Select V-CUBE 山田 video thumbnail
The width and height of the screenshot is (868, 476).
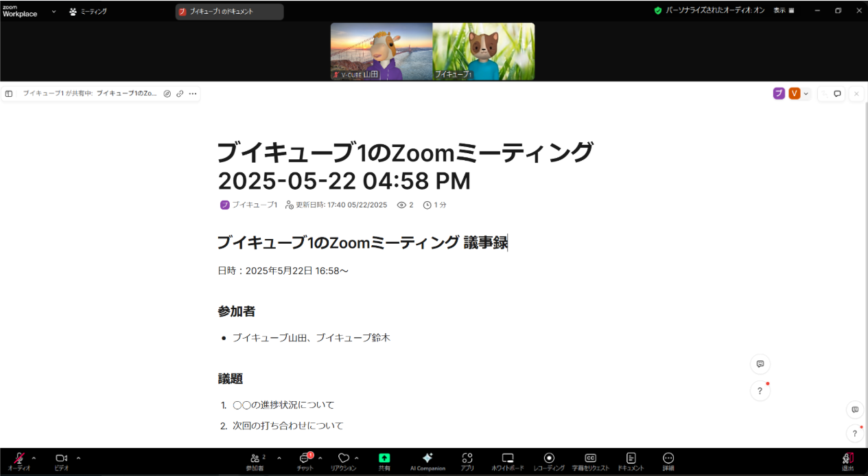click(382, 52)
